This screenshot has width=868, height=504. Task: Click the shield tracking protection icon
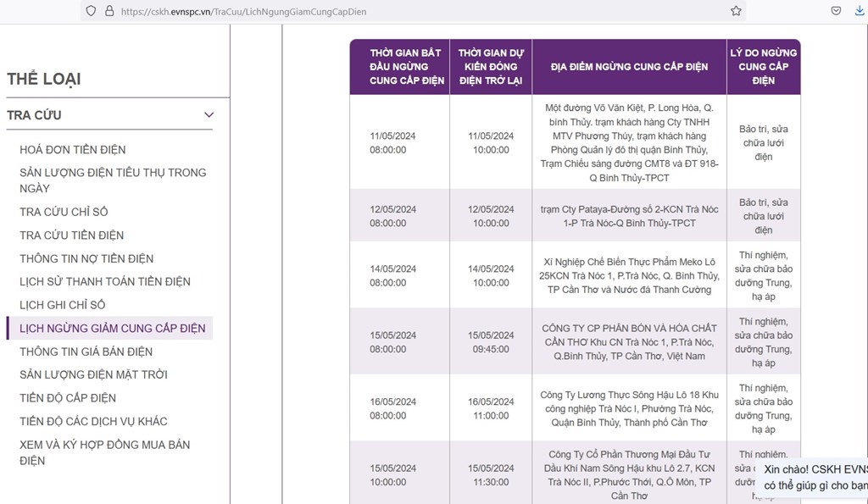(x=92, y=11)
